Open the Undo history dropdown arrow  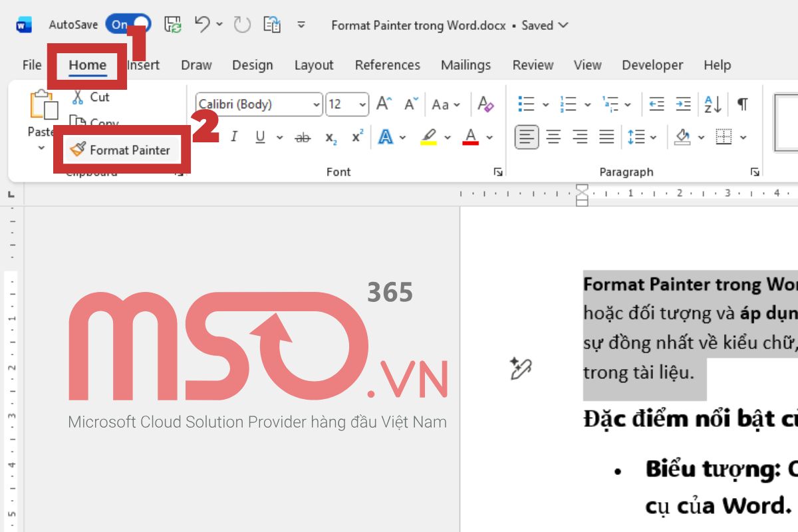219,25
